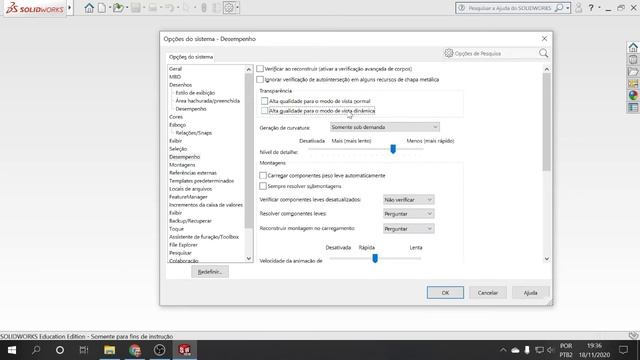This screenshot has width=640, height=360.
Task: Click Velocidade da animação slider handle
Action: point(375,258)
